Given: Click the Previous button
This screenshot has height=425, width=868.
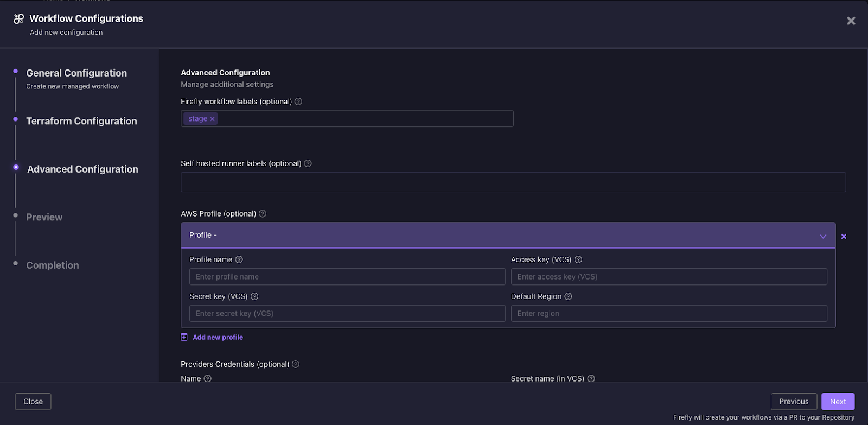Looking at the screenshot, I should [x=794, y=402].
